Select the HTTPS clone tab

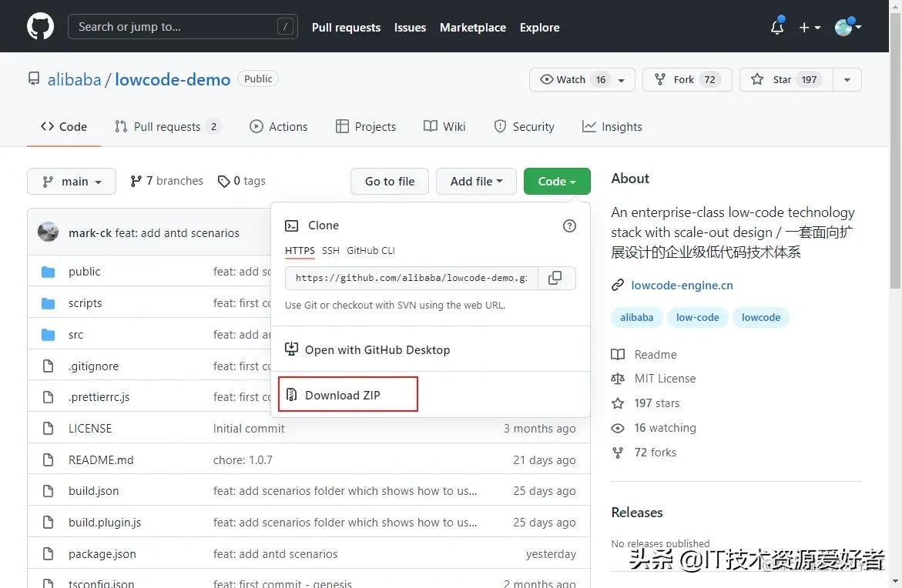[300, 251]
